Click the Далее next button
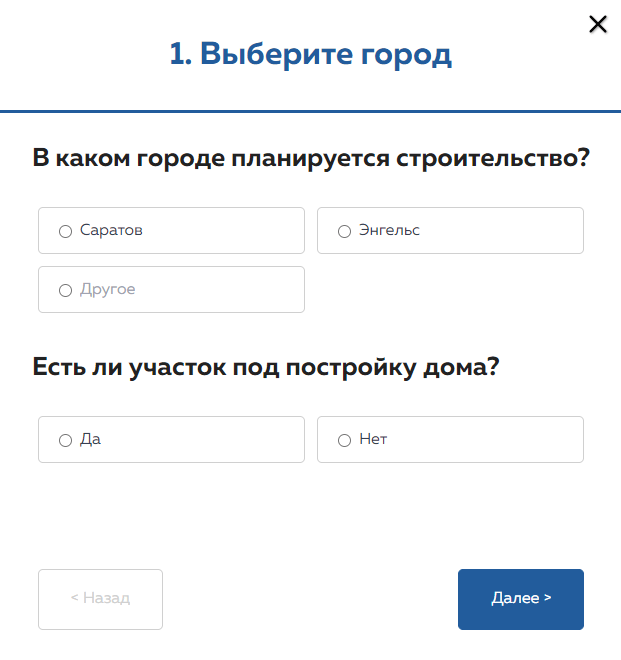 (x=520, y=599)
